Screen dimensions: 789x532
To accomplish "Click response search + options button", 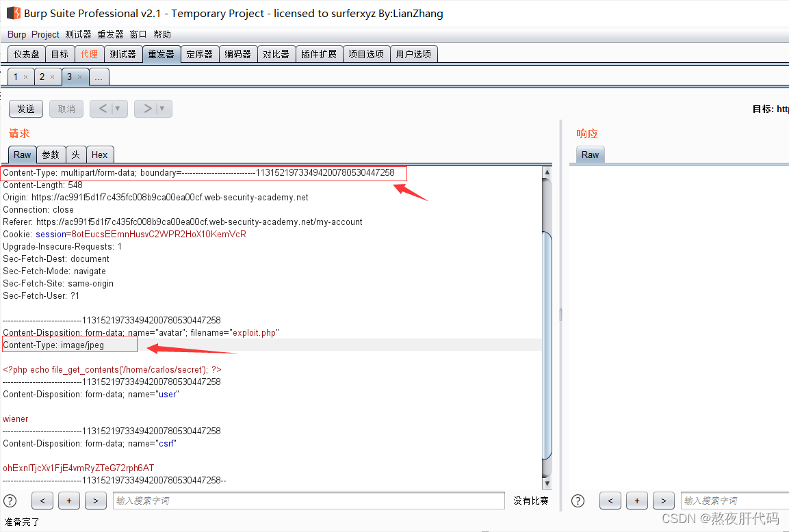I will (x=637, y=501).
